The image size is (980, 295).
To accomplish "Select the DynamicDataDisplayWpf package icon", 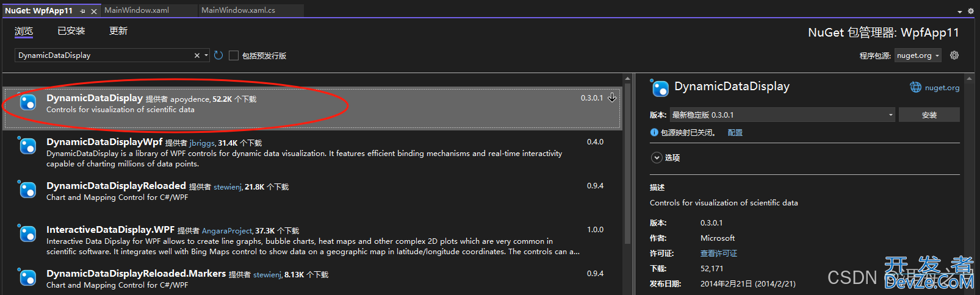I will (x=27, y=146).
